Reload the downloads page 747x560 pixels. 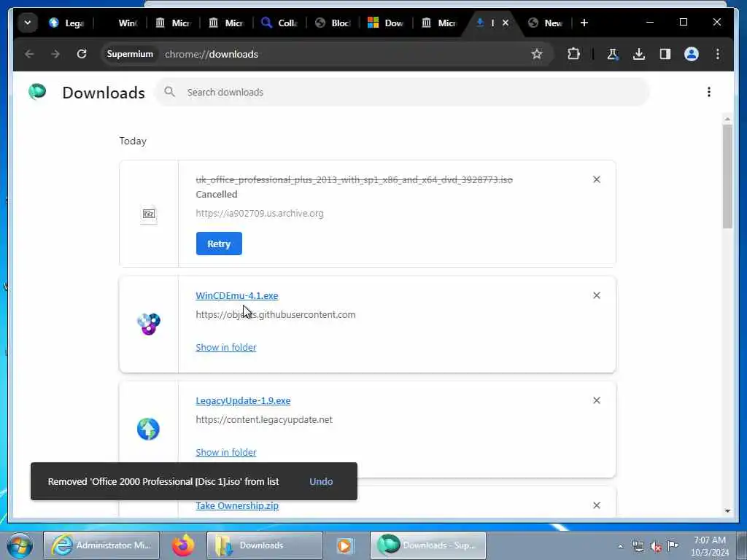pos(82,54)
